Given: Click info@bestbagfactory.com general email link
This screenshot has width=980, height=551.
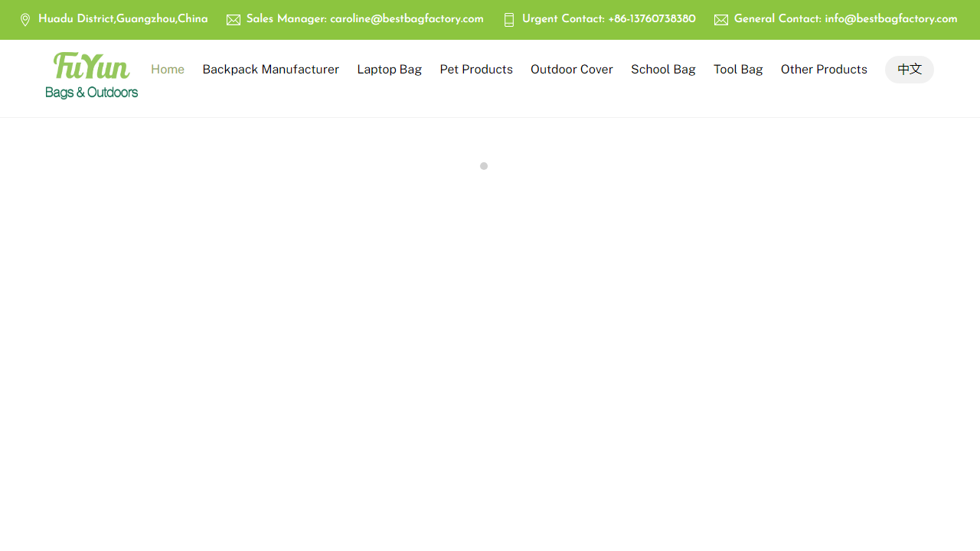Looking at the screenshot, I should coord(891,19).
